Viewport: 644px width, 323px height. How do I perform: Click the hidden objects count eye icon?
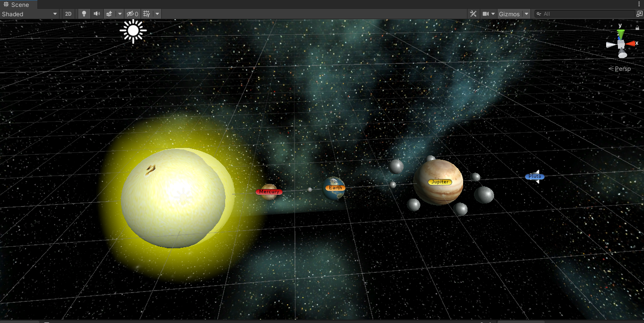(132, 14)
